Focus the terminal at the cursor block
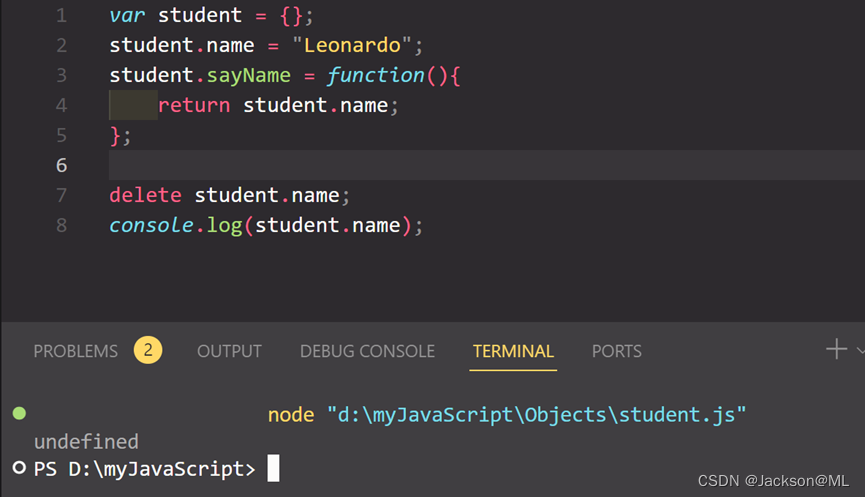 [273, 468]
